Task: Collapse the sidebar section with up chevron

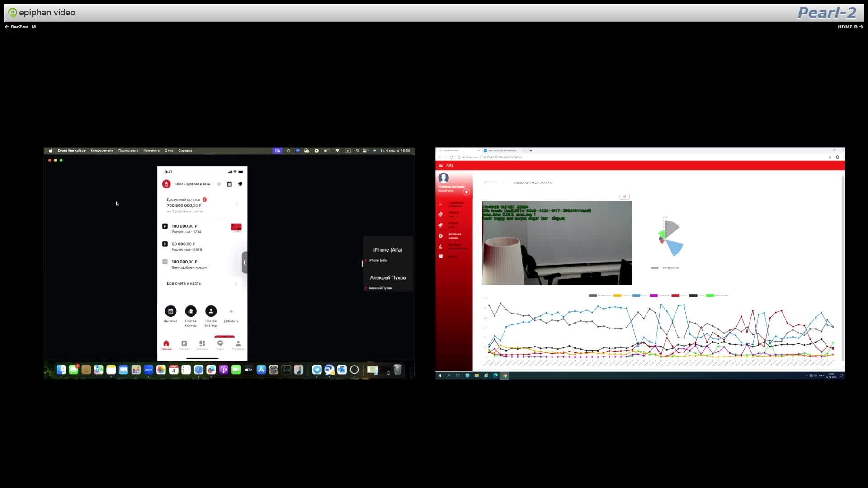Action: coord(441,205)
